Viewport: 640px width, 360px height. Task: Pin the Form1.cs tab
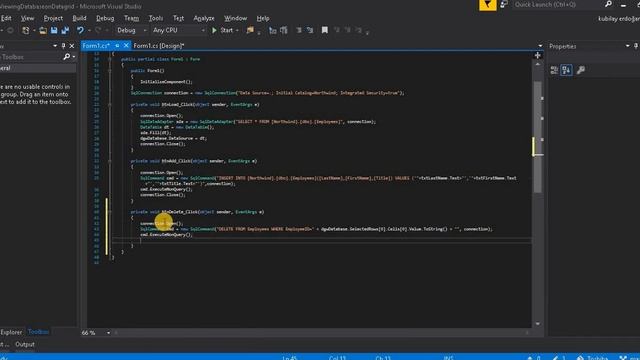[x=117, y=46]
